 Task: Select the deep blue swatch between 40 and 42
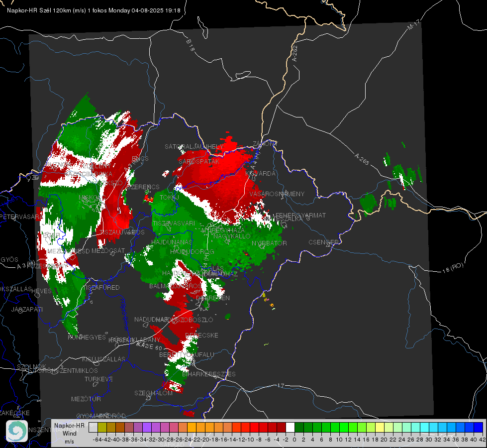point(478,428)
